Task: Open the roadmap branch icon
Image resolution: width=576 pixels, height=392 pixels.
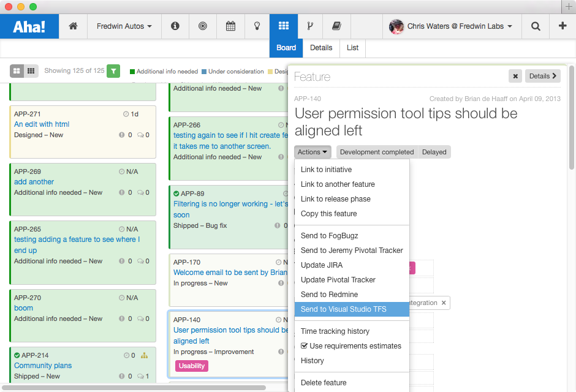Action: (x=310, y=26)
